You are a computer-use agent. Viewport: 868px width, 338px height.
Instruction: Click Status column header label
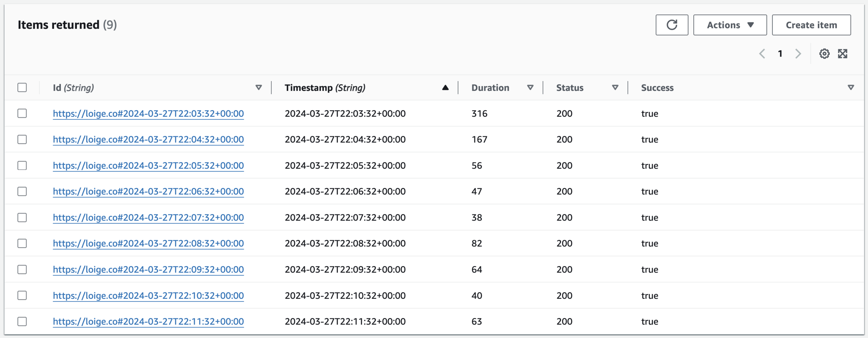coord(570,88)
